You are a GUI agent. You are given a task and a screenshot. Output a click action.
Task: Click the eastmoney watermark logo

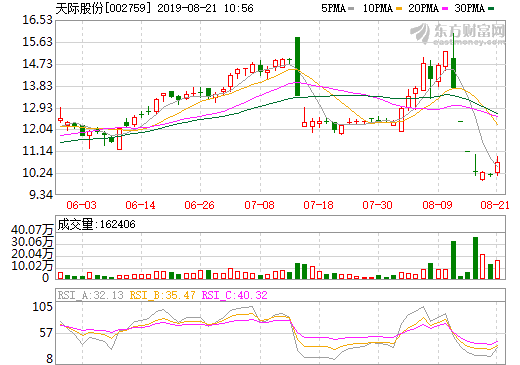click(457, 33)
